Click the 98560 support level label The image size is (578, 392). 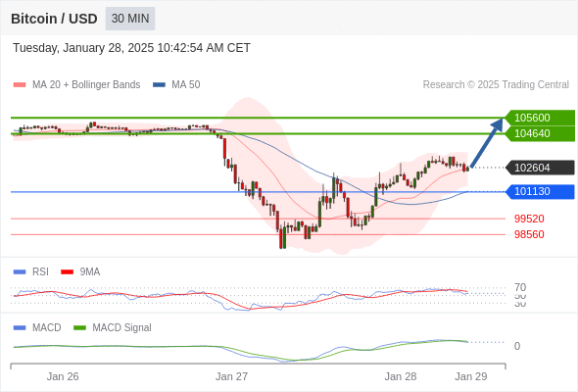(x=529, y=234)
